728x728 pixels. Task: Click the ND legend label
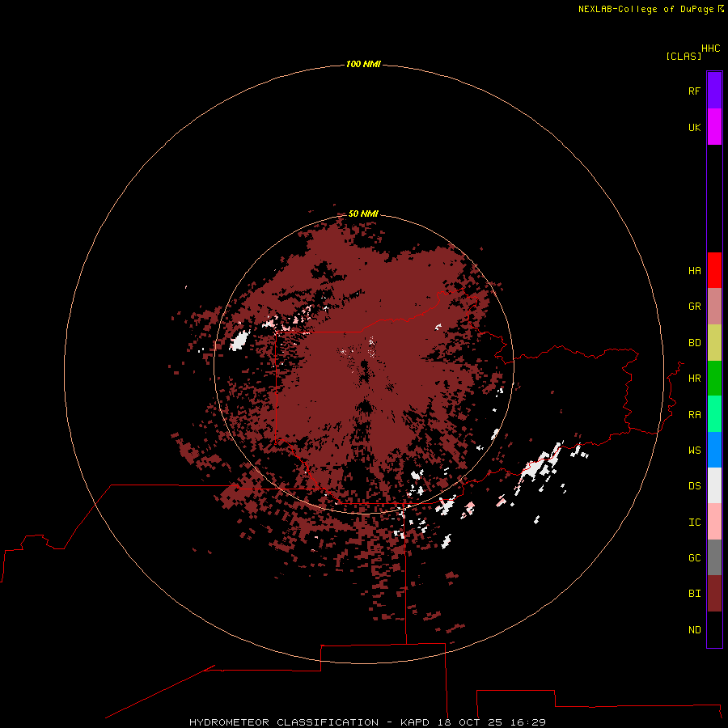click(694, 630)
